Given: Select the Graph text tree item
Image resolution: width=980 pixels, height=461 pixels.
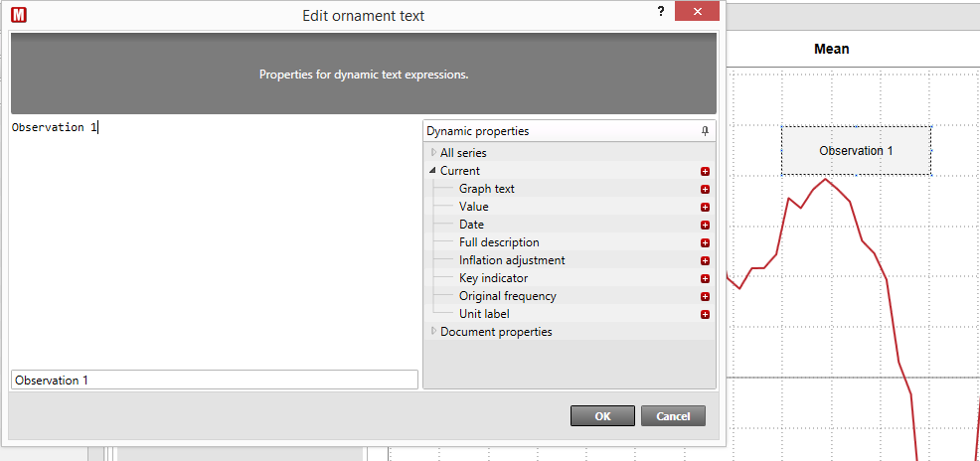Looking at the screenshot, I should click(x=487, y=189).
